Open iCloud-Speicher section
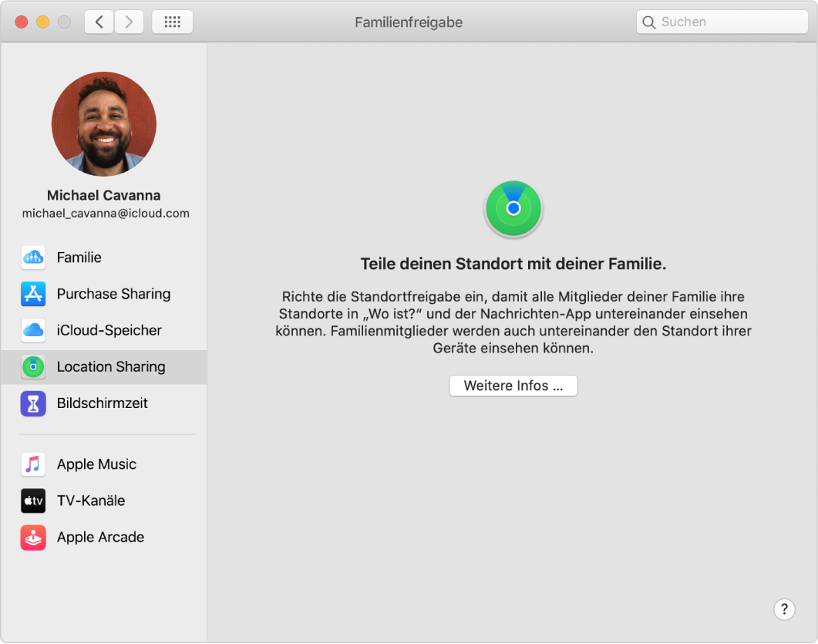Screen dimensions: 818x644 pos(104,330)
